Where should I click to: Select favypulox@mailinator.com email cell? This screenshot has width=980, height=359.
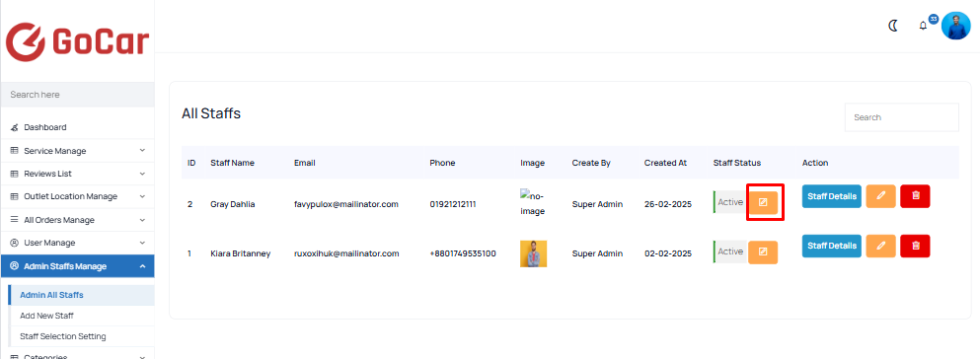(346, 204)
